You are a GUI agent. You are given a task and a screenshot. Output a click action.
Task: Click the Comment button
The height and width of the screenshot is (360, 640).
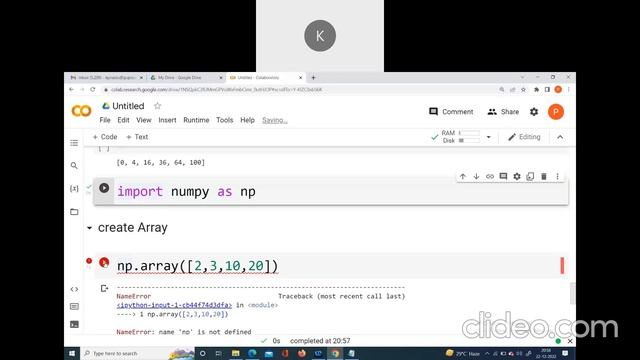pos(451,112)
